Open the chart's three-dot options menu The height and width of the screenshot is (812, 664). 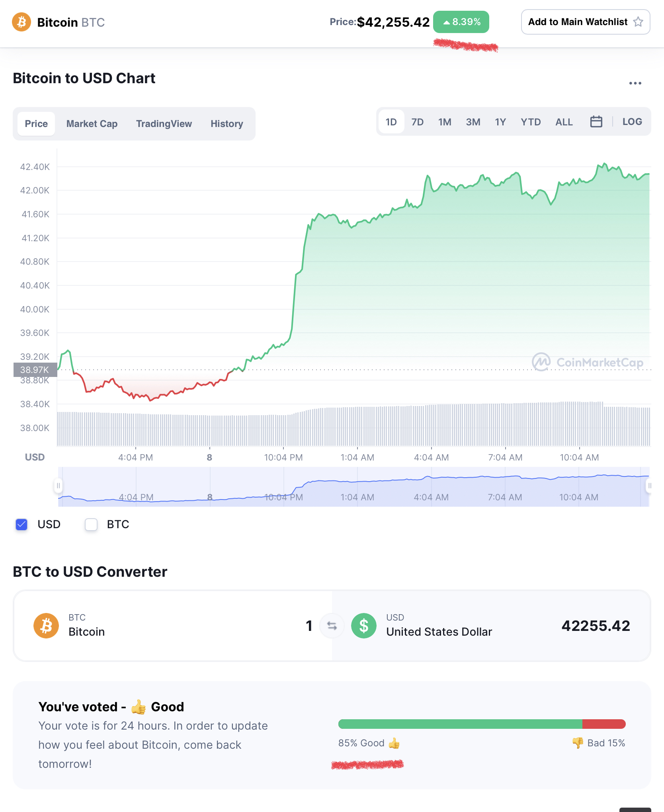635,83
